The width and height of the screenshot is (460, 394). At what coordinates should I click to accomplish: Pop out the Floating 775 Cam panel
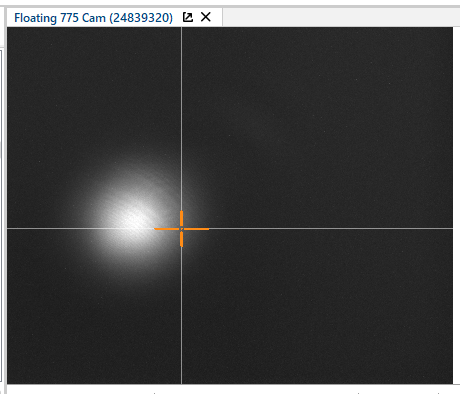point(188,17)
